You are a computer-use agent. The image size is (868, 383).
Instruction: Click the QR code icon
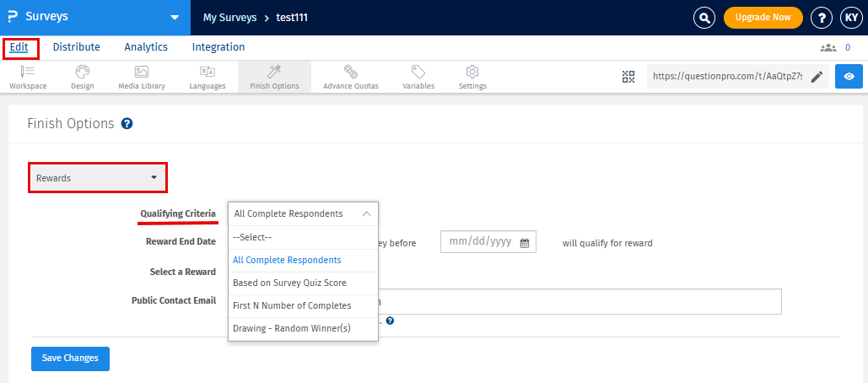point(628,77)
